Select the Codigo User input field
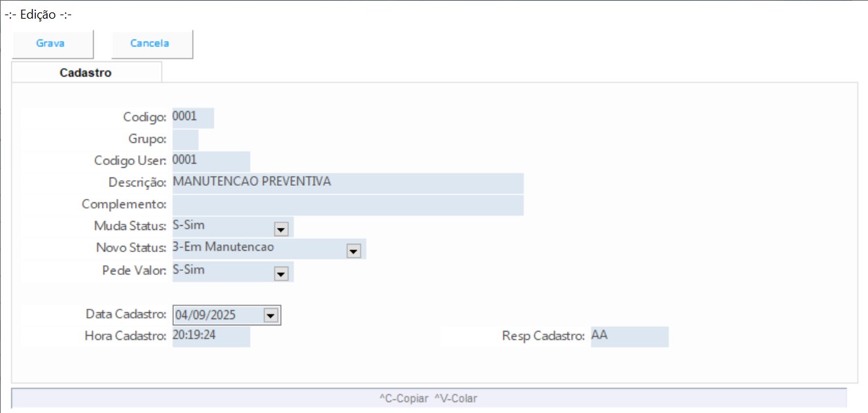 (x=211, y=161)
